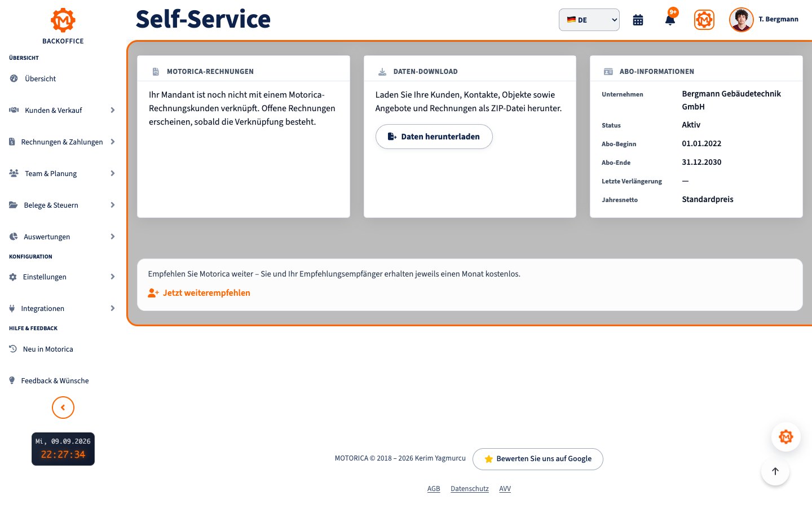This screenshot has height=508, width=812.
Task: Expand Belege & Steuern chevron
Action: (x=113, y=205)
